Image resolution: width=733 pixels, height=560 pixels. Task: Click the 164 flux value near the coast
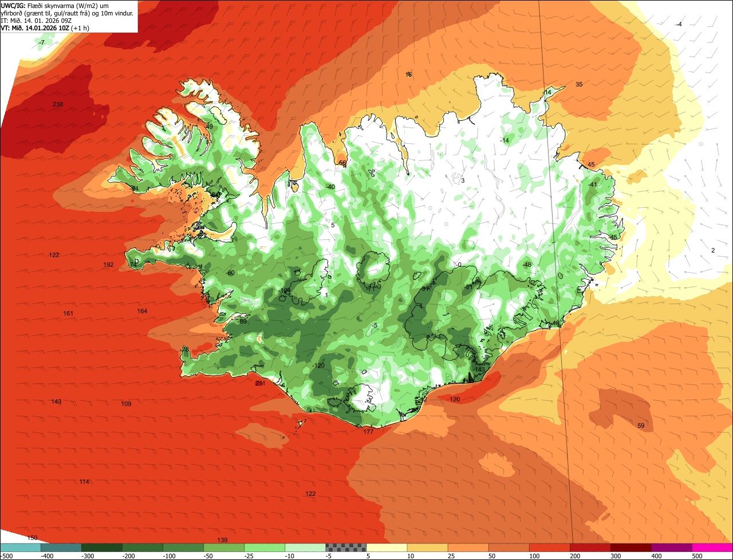[x=142, y=311]
